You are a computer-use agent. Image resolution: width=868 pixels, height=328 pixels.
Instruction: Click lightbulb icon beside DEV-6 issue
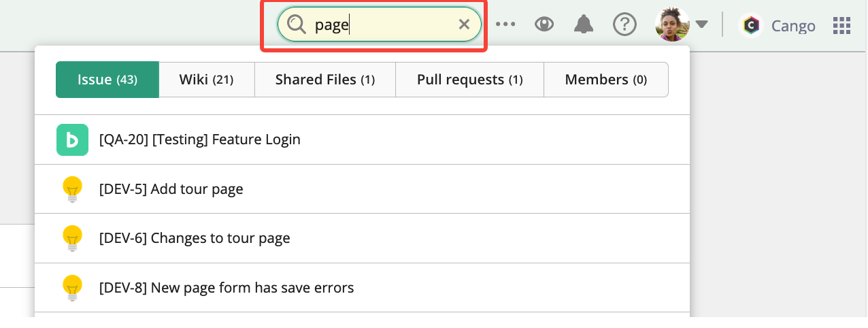(72, 238)
